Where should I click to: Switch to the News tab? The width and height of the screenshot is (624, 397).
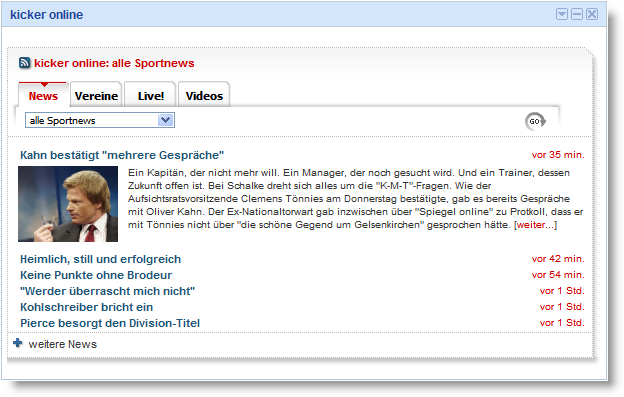pyautogui.click(x=43, y=95)
